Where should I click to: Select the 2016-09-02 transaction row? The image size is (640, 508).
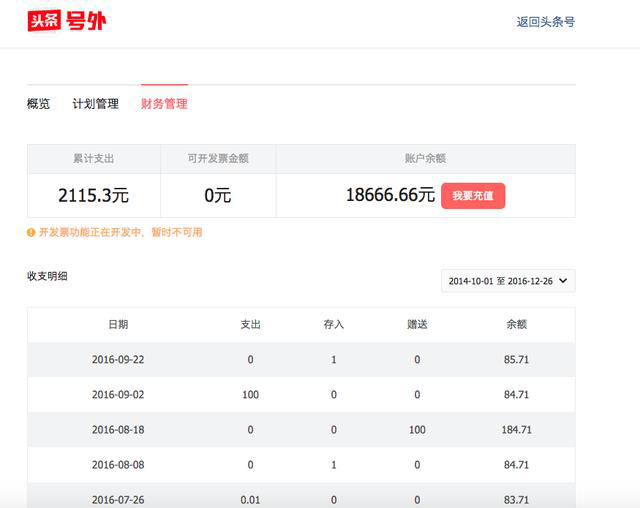click(x=300, y=395)
